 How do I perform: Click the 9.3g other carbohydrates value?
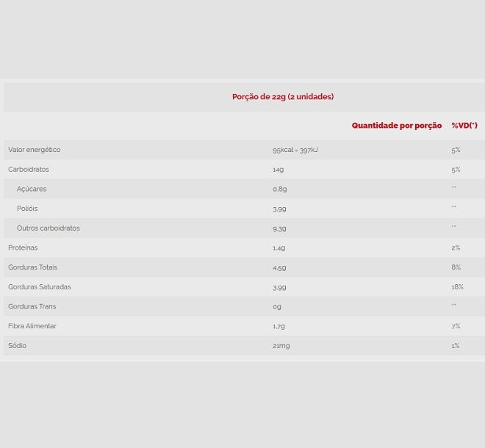tap(279, 228)
